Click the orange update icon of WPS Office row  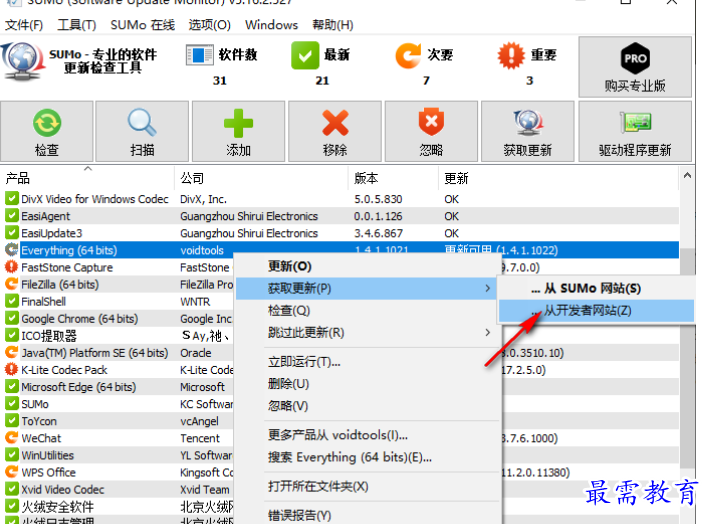pyautogui.click(x=12, y=472)
